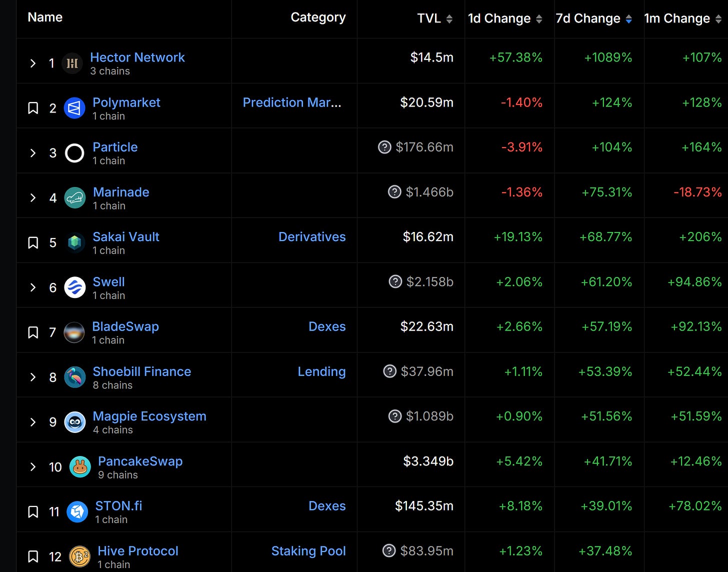728x572 pixels.
Task: Toggle the STON.fi bookmark icon
Action: [x=33, y=511]
